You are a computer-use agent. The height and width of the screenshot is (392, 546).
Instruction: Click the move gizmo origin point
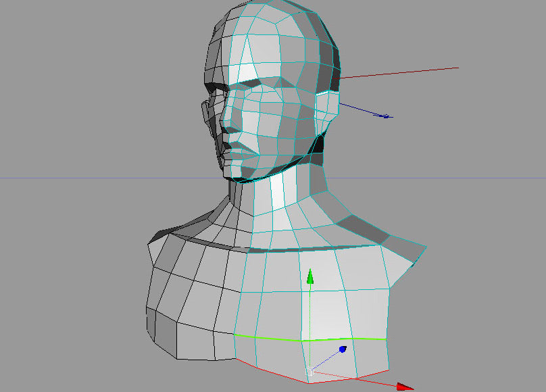tap(310, 370)
